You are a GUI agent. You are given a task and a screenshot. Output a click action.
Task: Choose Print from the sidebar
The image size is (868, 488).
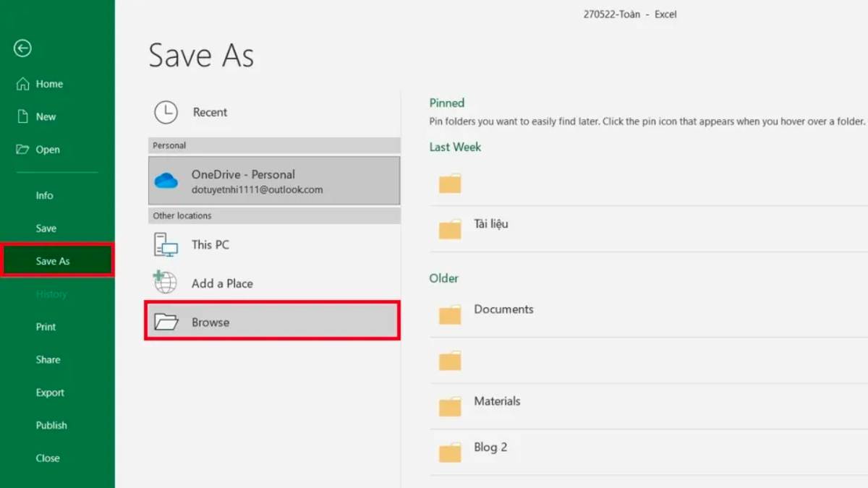pyautogui.click(x=46, y=327)
